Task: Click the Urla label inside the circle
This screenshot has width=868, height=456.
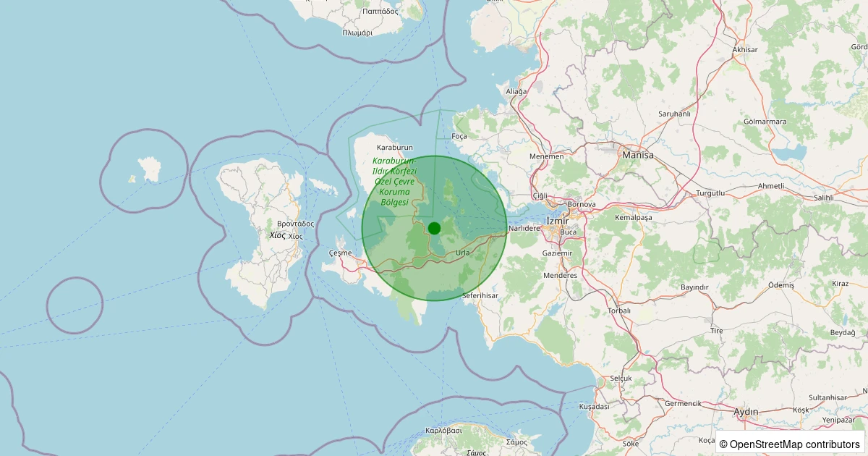Action: (463, 253)
